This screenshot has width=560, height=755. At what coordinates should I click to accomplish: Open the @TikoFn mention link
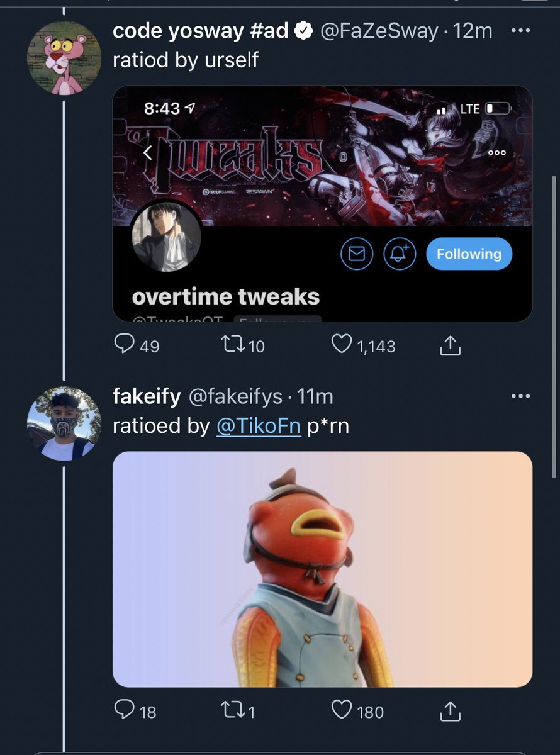point(258,426)
